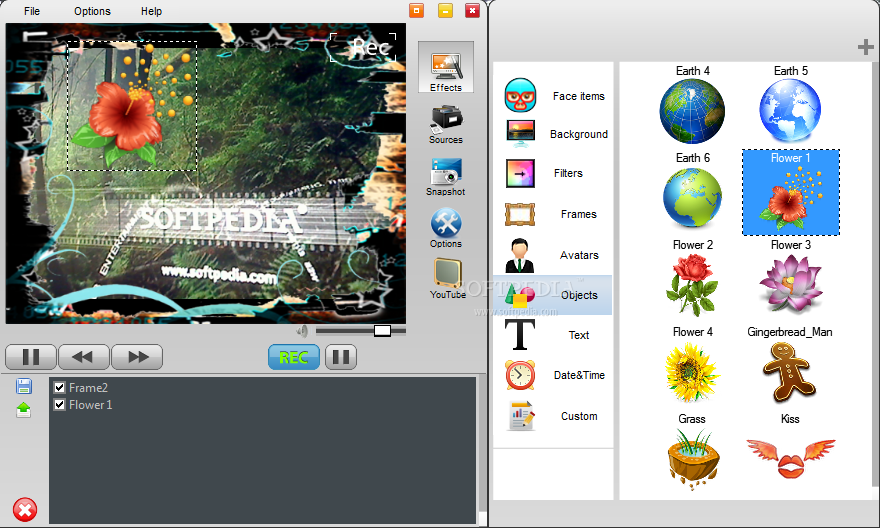The image size is (880, 528).
Task: Take a Snapshot with camera icon
Action: 446,177
